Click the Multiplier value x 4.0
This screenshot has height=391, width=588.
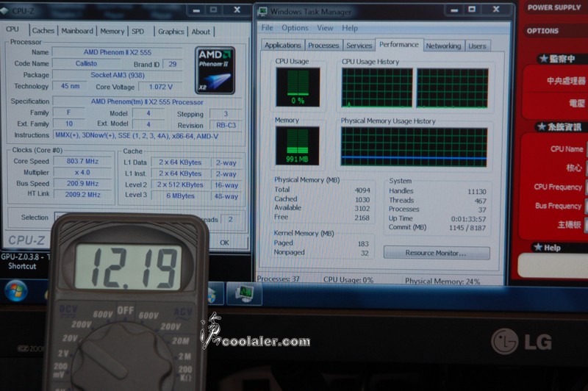click(x=82, y=173)
